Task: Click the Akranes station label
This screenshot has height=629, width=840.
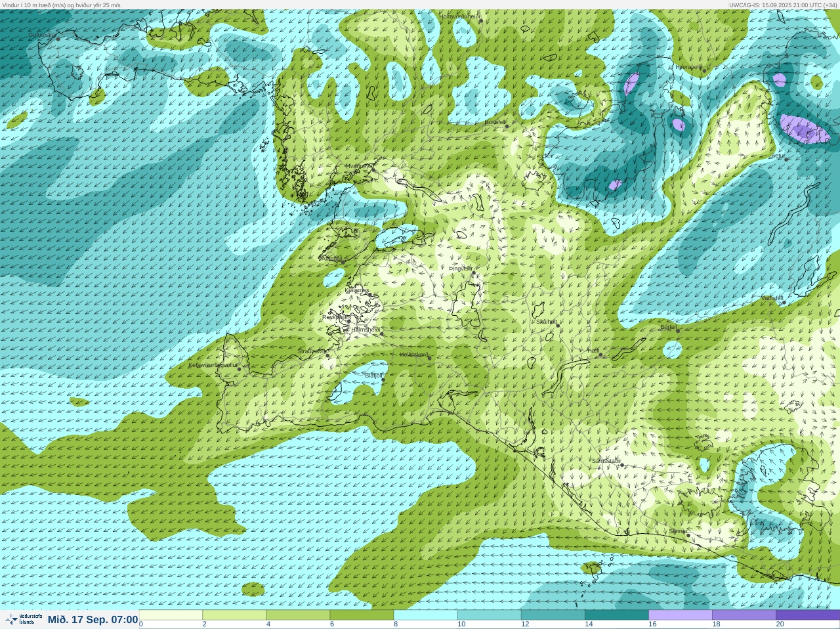Action: (331, 259)
